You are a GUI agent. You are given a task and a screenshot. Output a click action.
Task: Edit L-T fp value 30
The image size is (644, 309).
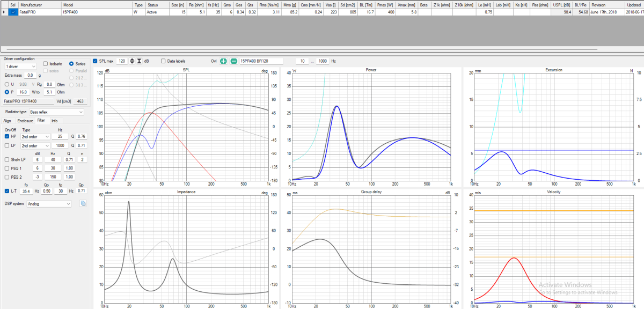coord(62,191)
